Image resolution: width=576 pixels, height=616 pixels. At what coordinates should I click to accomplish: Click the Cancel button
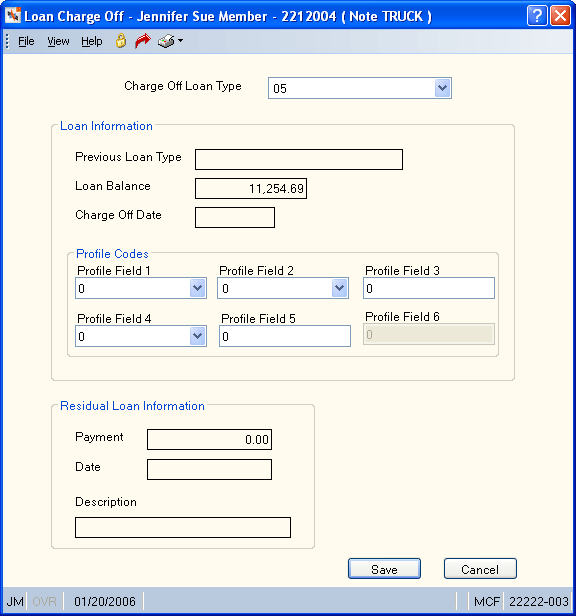point(480,568)
